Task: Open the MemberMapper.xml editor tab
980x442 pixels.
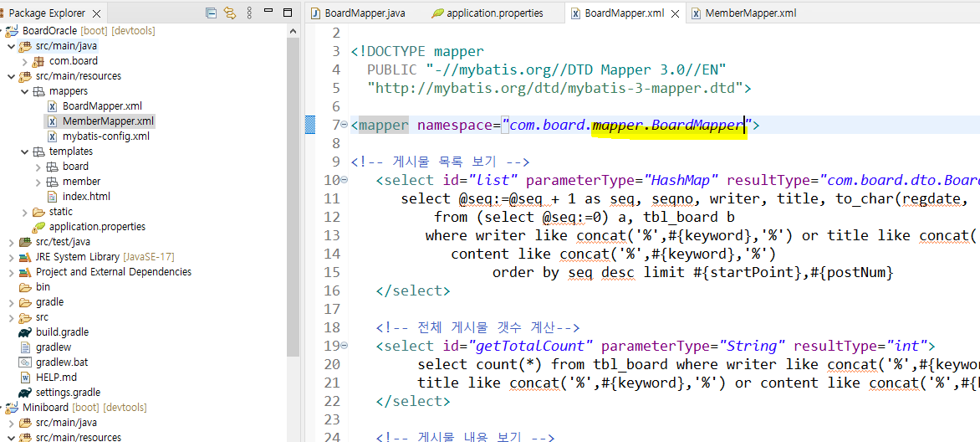Action: (x=743, y=13)
